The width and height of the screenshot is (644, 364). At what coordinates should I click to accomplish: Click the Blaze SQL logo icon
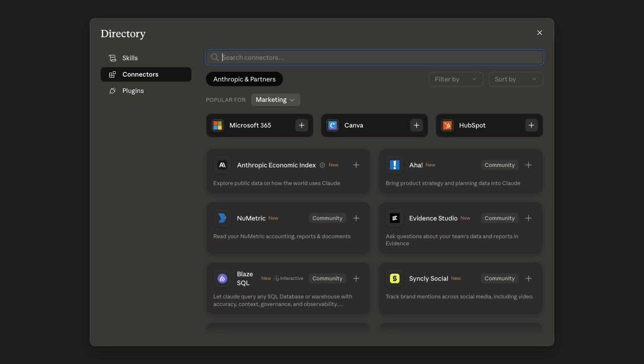[x=222, y=279]
